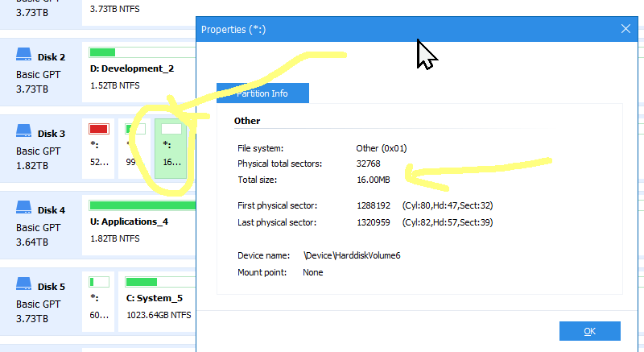Click the 1.82TB NTFS text

pyautogui.click(x=114, y=238)
